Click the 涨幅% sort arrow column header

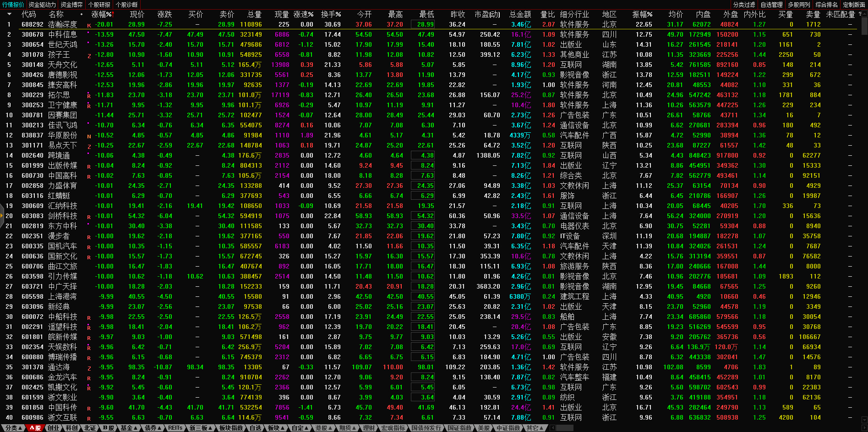click(x=102, y=14)
